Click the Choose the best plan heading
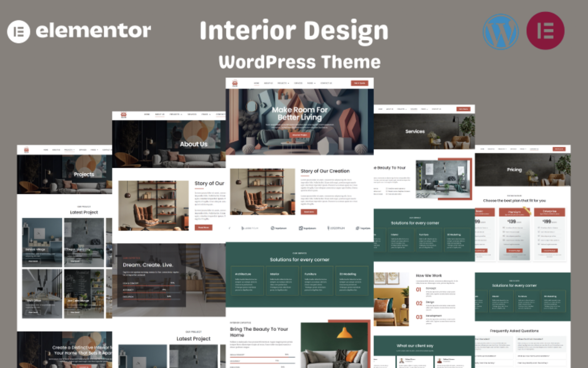This screenshot has height=368, width=588. pyautogui.click(x=514, y=201)
